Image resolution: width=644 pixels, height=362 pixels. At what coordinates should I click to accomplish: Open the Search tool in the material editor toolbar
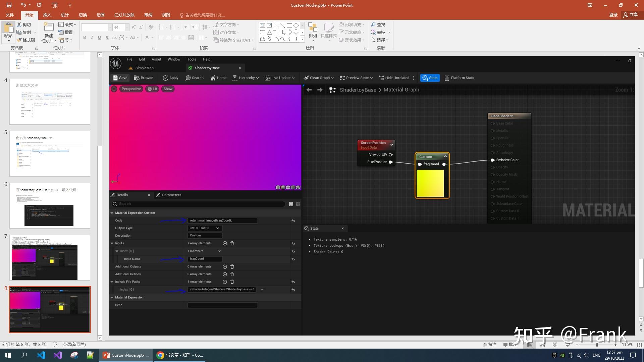pos(195,78)
